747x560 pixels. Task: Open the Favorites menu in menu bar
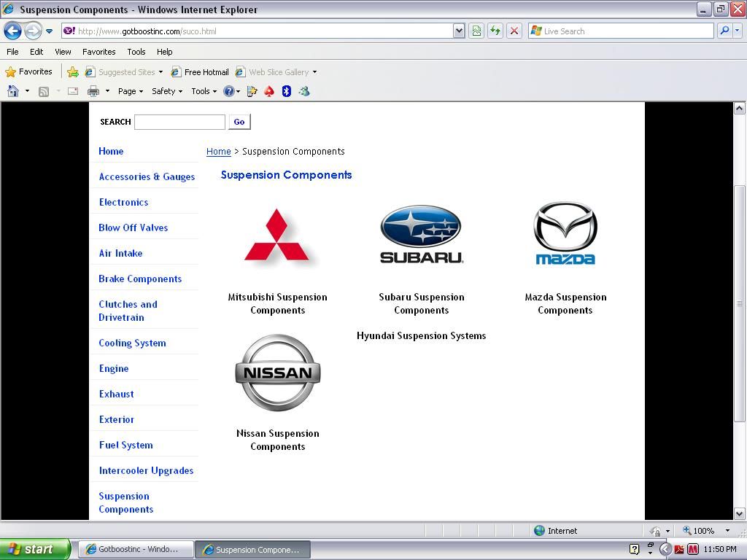[99, 52]
